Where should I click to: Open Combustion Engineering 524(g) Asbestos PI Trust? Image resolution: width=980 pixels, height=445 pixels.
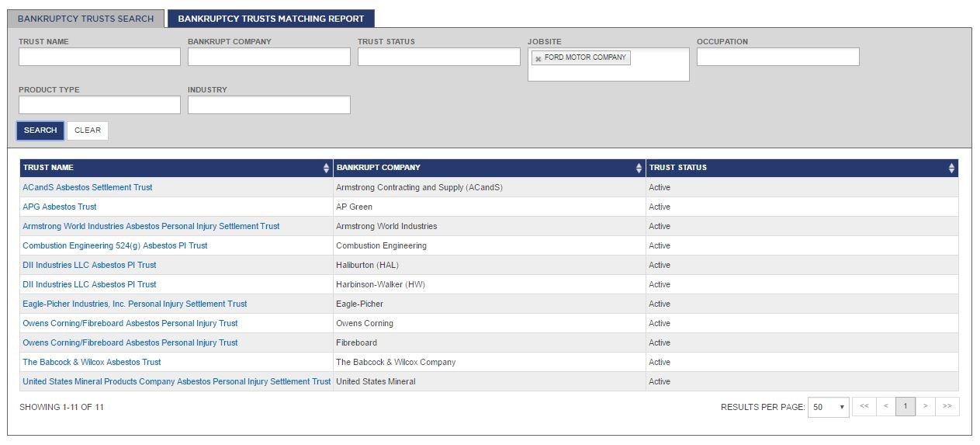[115, 245]
